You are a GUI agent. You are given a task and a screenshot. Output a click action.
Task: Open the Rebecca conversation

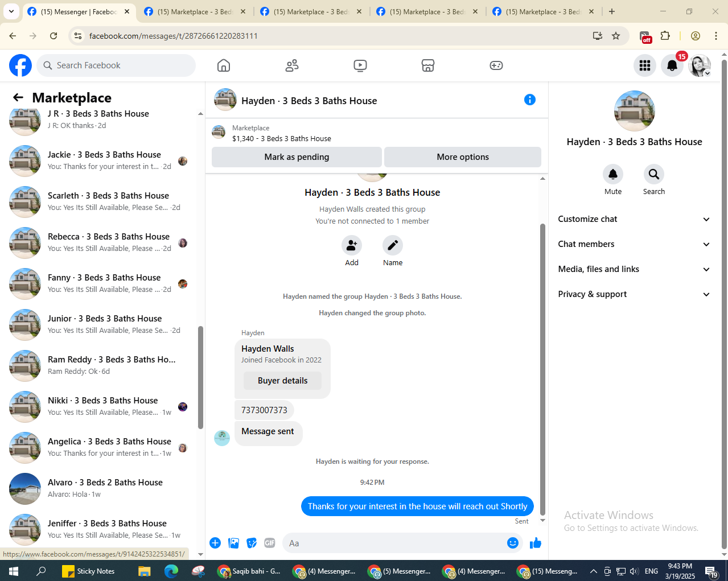click(x=99, y=243)
